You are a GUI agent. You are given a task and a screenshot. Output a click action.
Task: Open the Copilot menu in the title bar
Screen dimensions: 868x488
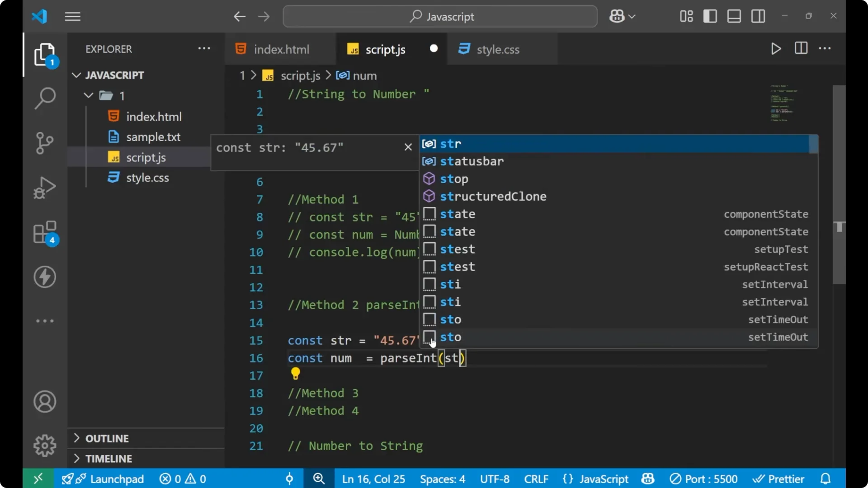point(622,16)
